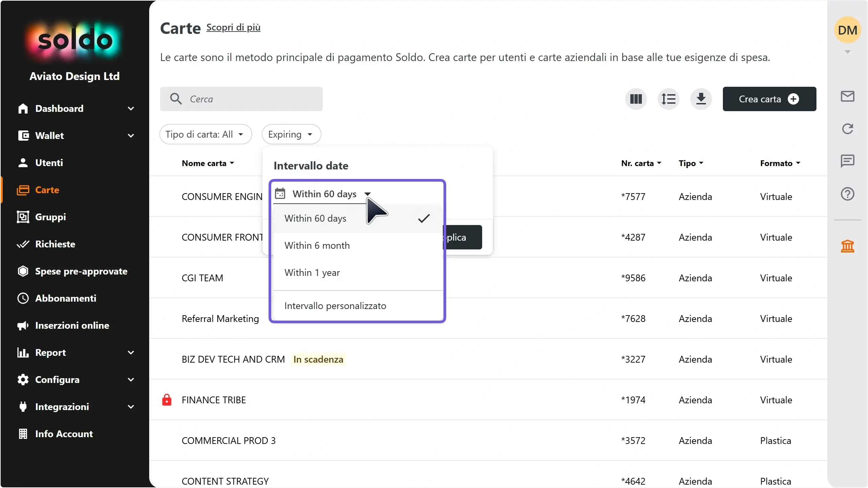Go to Utenti in sidebar
The width and height of the screenshot is (868, 488).
pyautogui.click(x=49, y=163)
